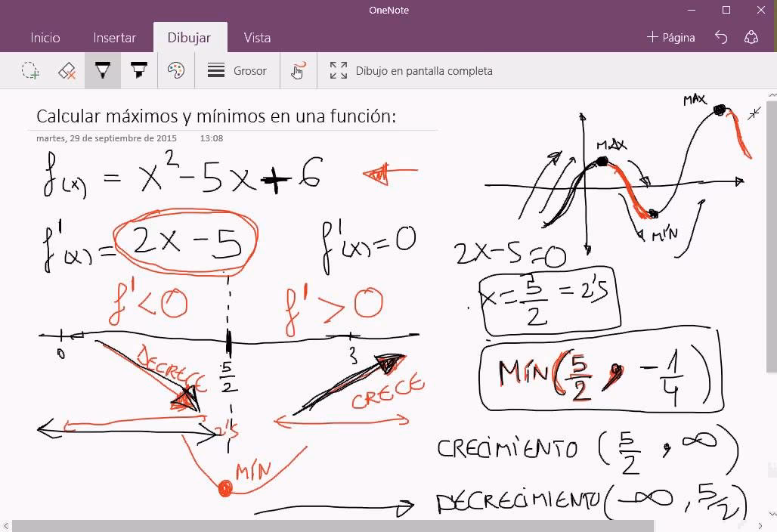Pick an ink color from the palette
The height and width of the screenshot is (532, 777).
(175, 70)
